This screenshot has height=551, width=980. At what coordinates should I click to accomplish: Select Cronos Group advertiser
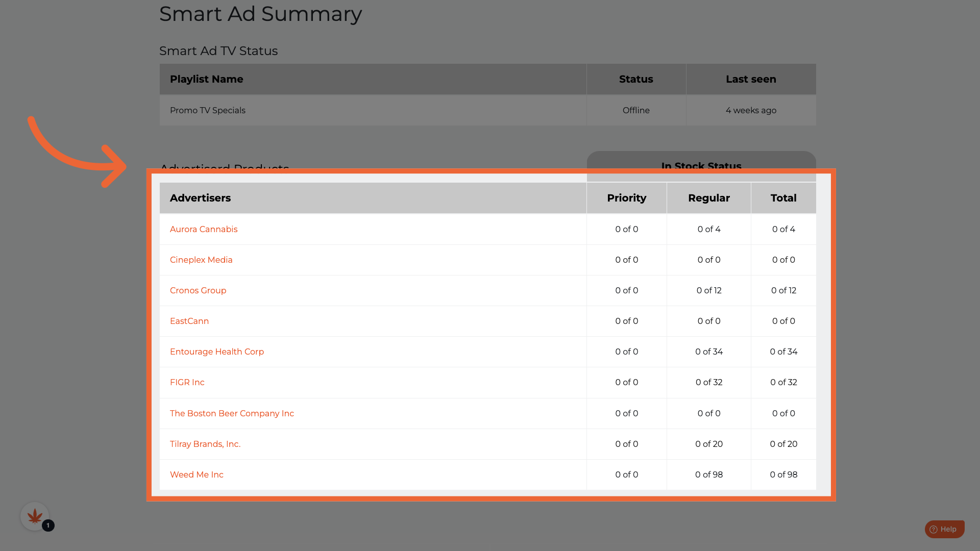tap(198, 290)
